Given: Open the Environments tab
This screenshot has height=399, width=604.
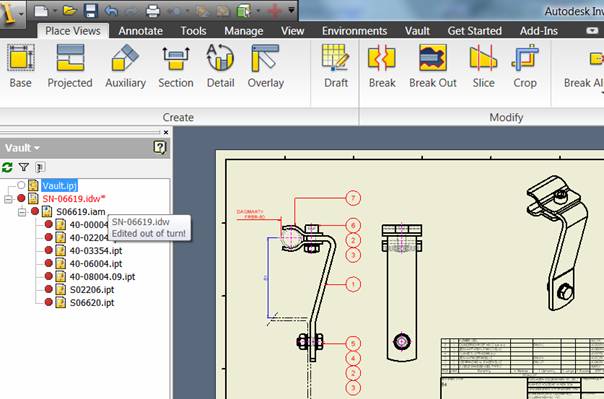Looking at the screenshot, I should [x=354, y=31].
